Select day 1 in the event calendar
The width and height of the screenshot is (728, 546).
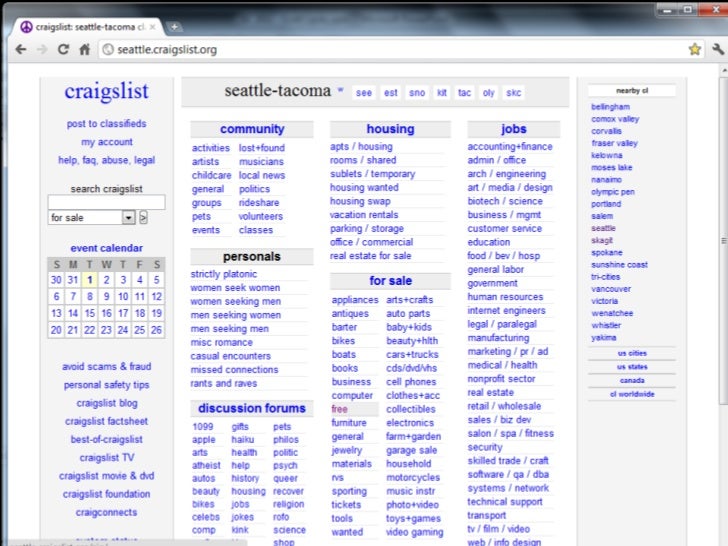pyautogui.click(x=90, y=280)
